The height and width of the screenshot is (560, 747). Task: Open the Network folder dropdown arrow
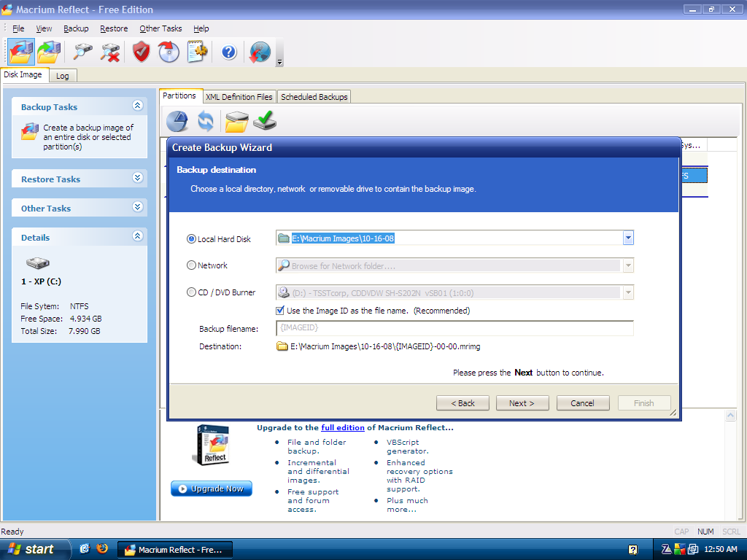click(x=628, y=265)
